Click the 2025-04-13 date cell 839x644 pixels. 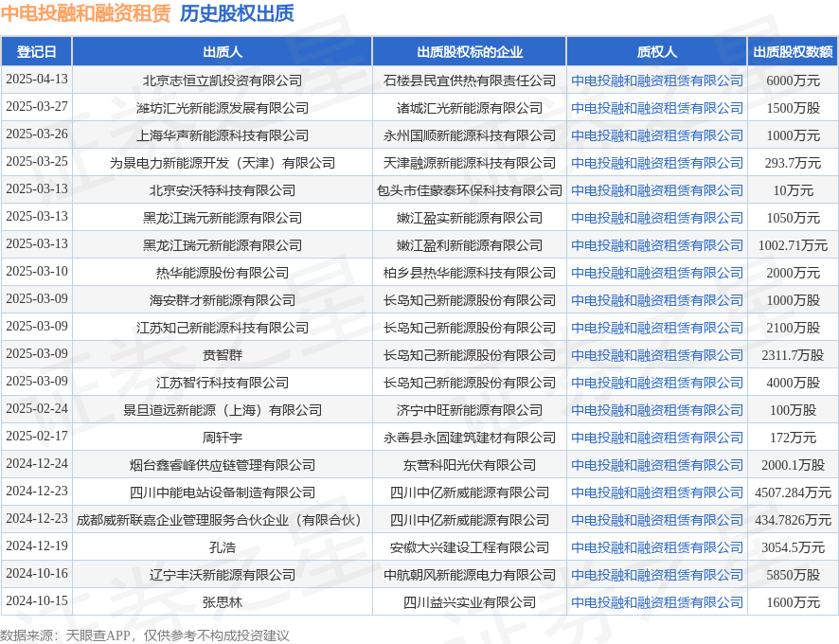coord(37,80)
